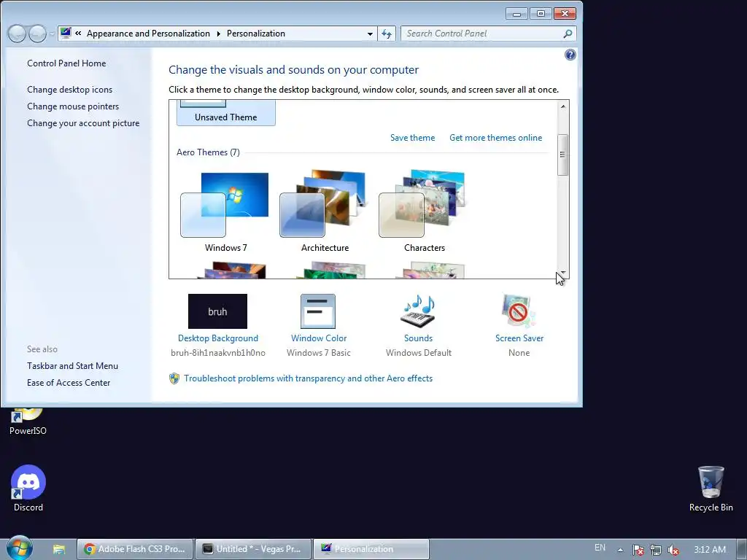Open the help question mark icon

(570, 55)
